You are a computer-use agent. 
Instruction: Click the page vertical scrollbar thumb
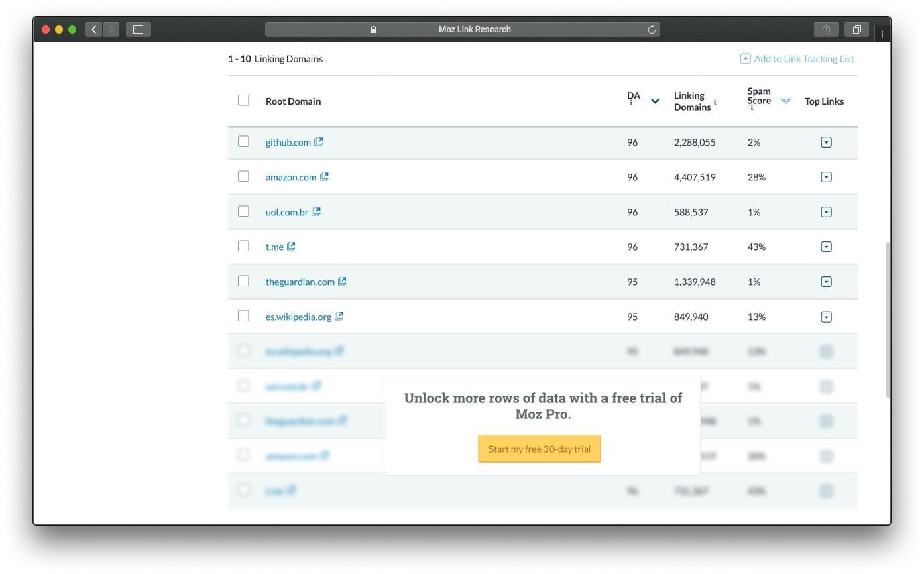coord(888,320)
